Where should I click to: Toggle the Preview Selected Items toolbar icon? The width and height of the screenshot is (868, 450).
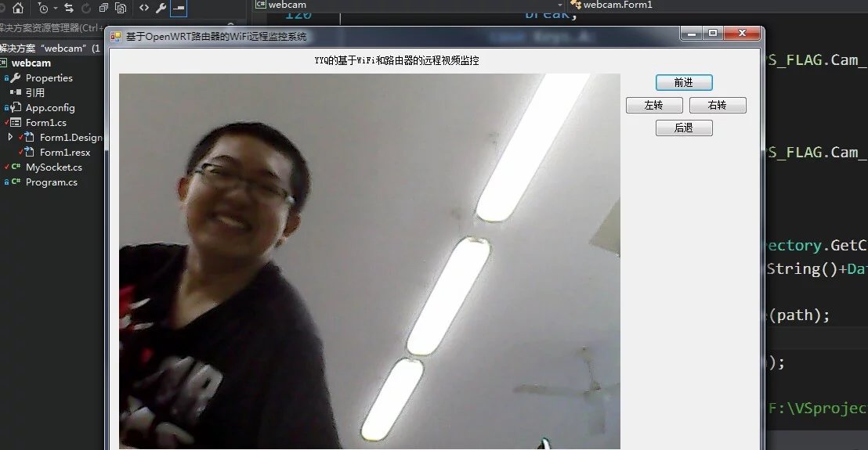pos(179,9)
